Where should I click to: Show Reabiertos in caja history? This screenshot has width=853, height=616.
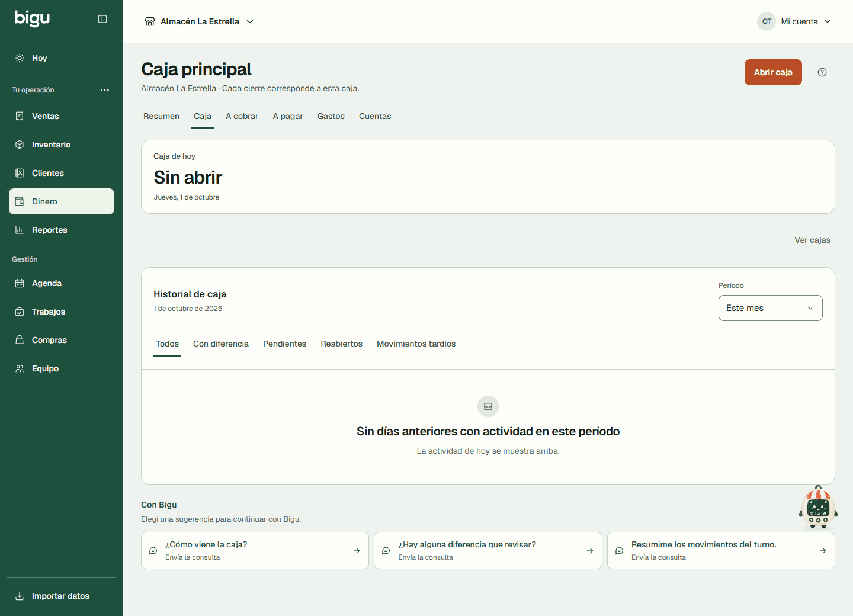coord(342,344)
